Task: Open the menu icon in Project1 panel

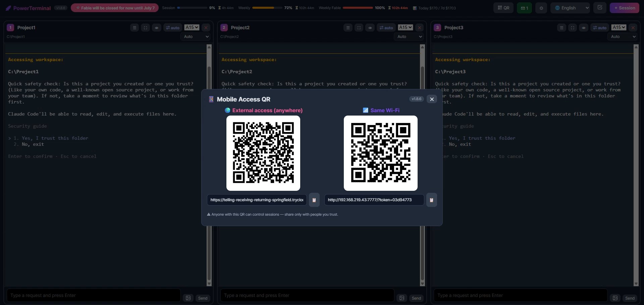Action: tap(135, 28)
